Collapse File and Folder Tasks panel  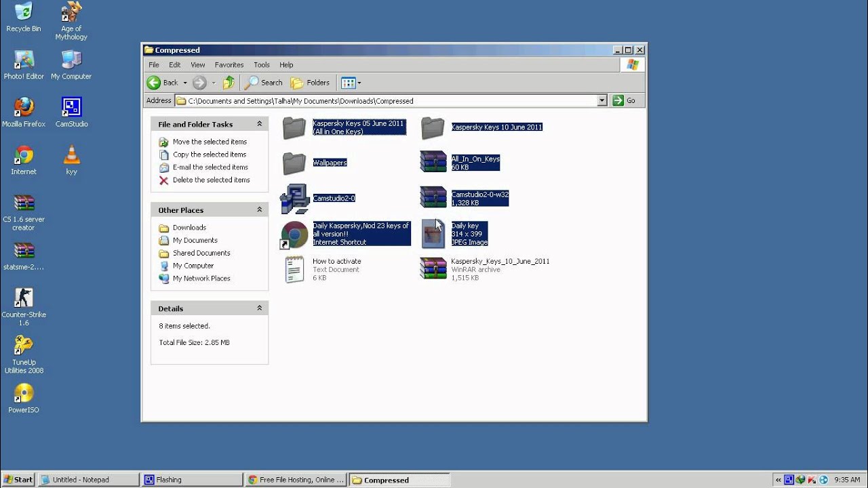click(x=259, y=124)
